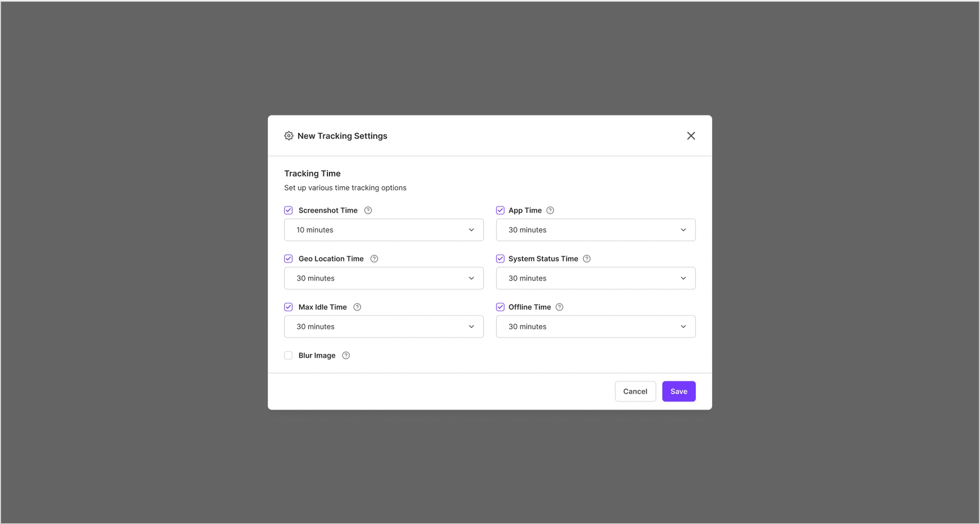Click the Blur Image label

coord(317,355)
